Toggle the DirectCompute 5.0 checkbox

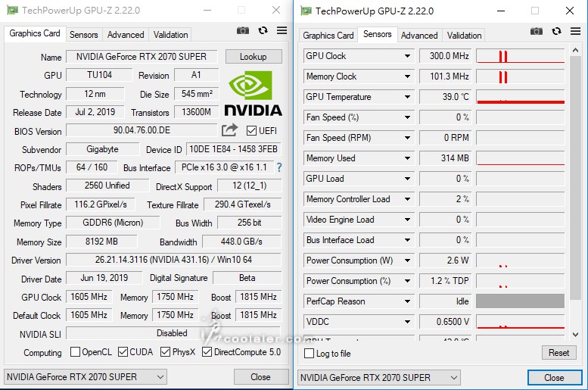[x=207, y=352]
